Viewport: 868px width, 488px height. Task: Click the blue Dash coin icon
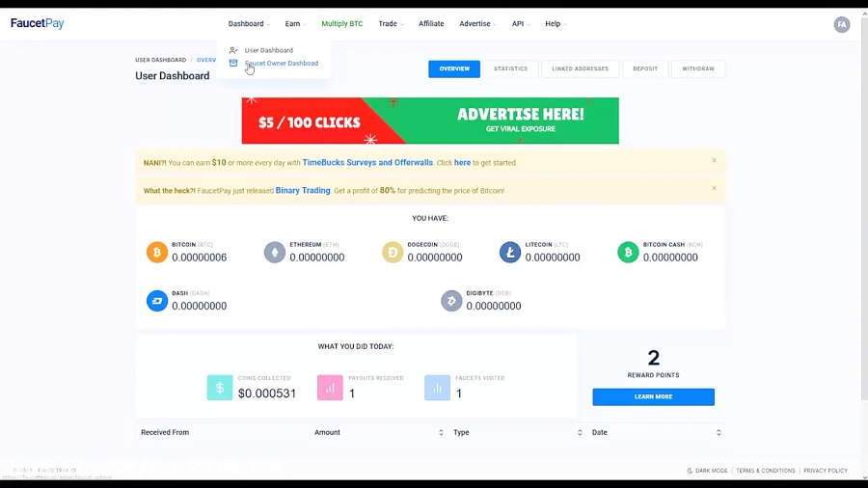pyautogui.click(x=156, y=301)
